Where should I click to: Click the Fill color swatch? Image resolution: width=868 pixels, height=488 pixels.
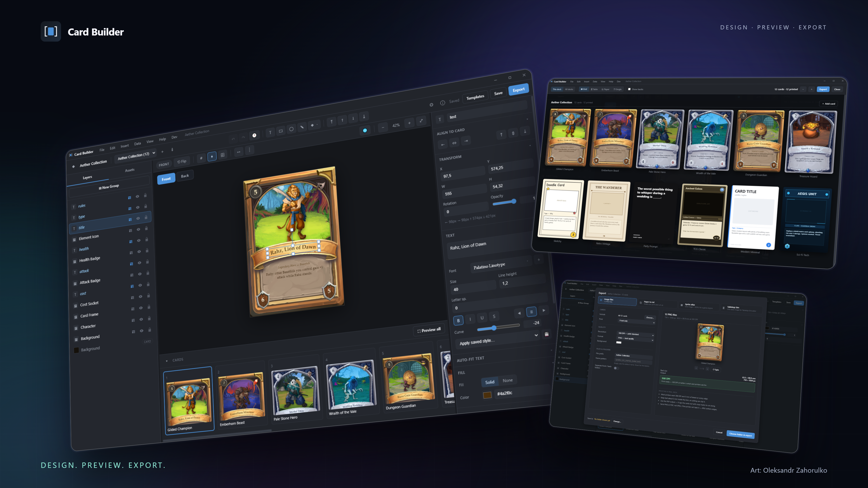tap(487, 395)
